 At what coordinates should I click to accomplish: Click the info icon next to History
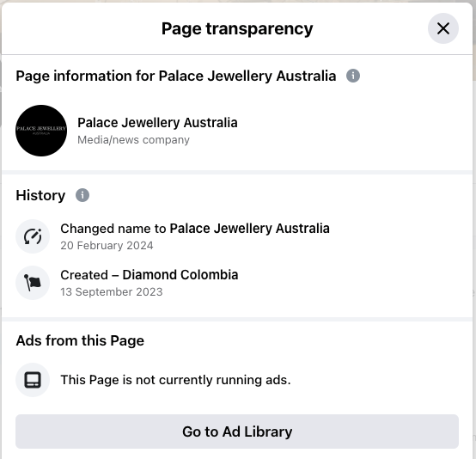pyautogui.click(x=82, y=195)
